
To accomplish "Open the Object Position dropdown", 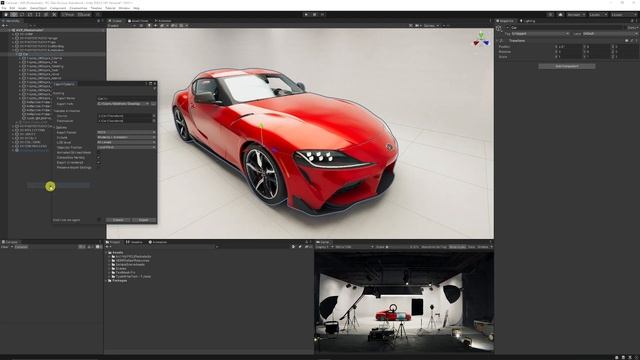I will pyautogui.click(x=126, y=147).
